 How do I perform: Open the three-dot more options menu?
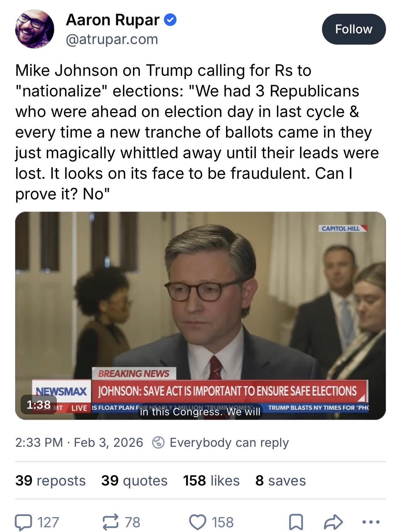(371, 522)
